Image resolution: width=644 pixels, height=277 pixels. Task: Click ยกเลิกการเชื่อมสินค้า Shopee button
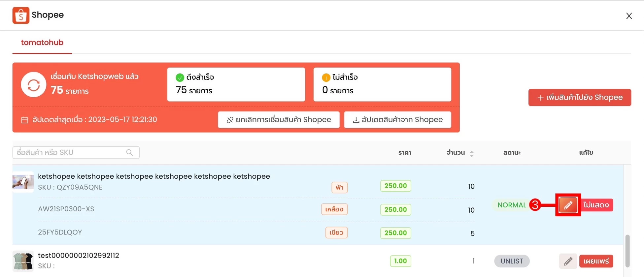coord(279,120)
